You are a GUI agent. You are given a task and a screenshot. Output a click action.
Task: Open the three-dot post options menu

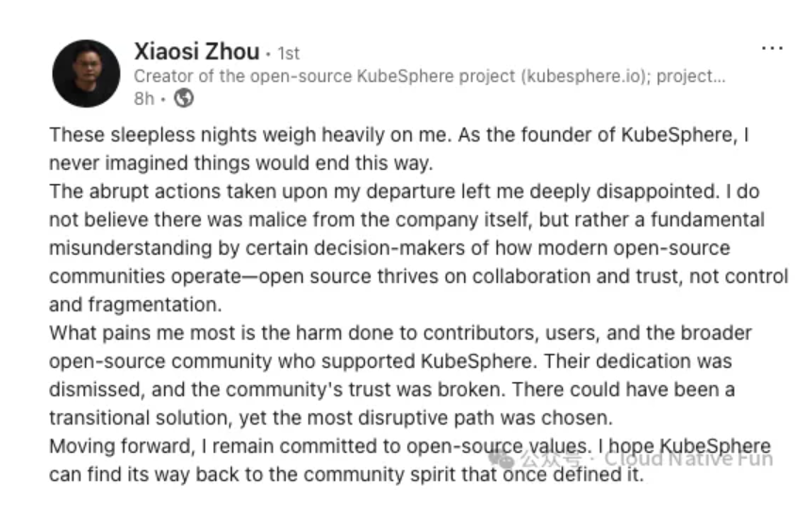(771, 49)
